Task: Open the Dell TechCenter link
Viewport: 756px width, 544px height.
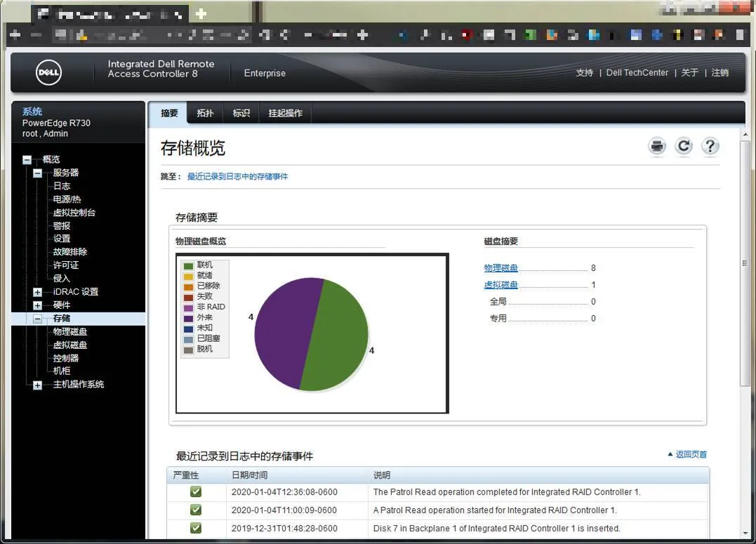Action: (x=637, y=73)
